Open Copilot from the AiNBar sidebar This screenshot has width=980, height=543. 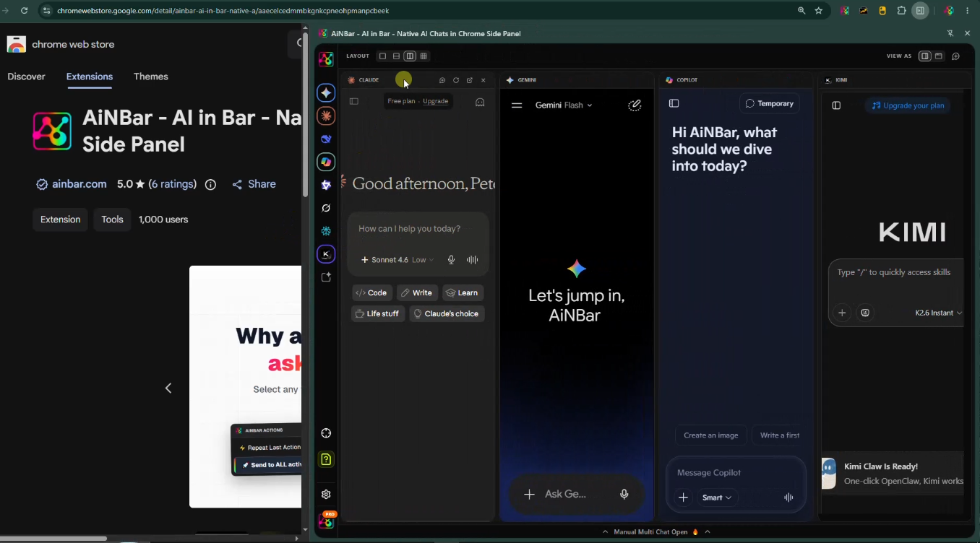click(326, 162)
